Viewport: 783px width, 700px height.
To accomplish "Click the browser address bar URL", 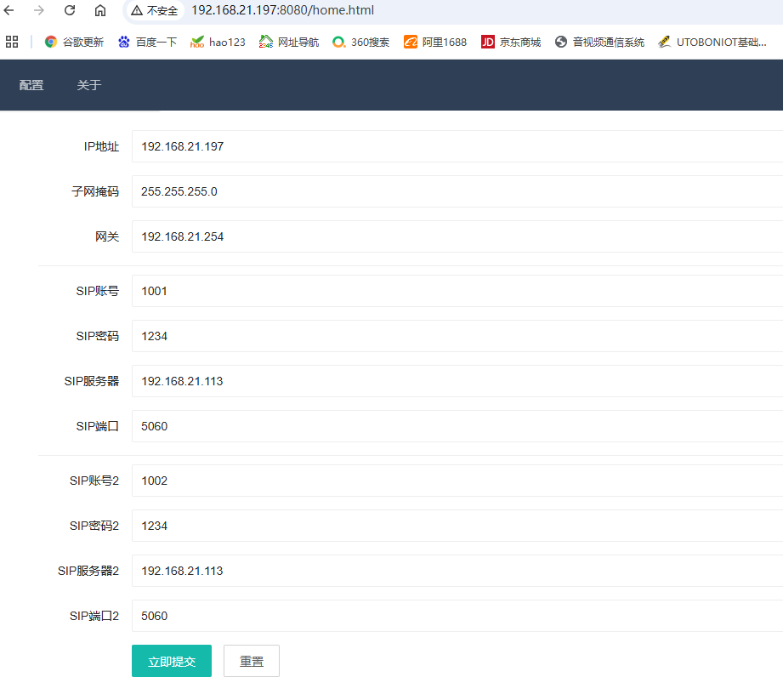I will pos(282,11).
